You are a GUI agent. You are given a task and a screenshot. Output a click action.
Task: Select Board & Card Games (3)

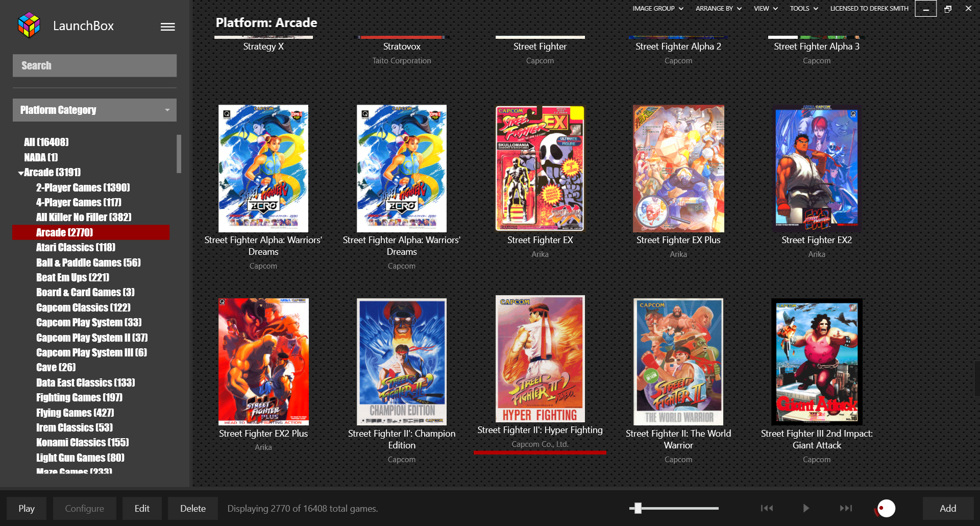click(85, 292)
